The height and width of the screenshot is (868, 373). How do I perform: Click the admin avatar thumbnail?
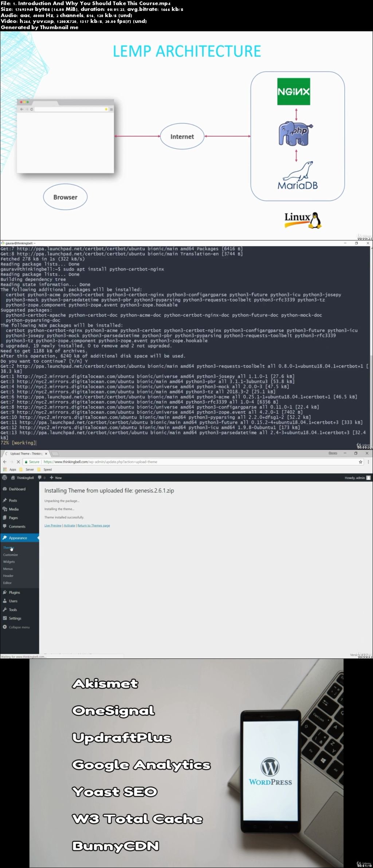pyautogui.click(x=369, y=478)
